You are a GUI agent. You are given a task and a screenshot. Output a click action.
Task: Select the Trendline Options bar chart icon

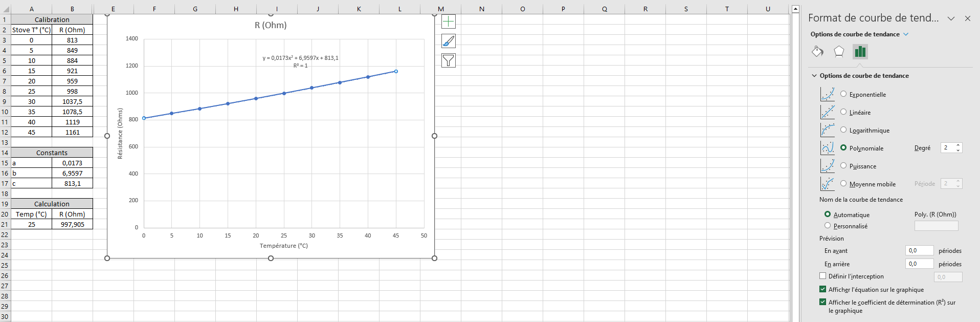click(x=860, y=51)
